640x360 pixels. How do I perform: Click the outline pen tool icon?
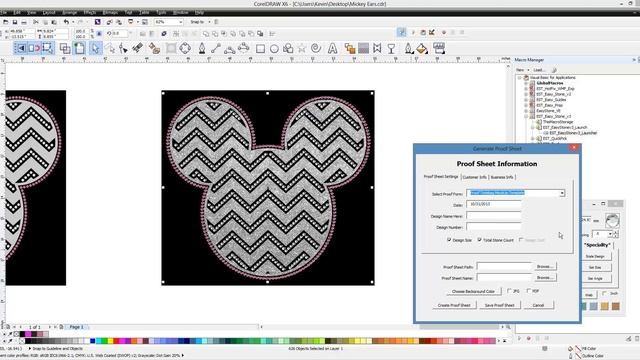(408, 49)
